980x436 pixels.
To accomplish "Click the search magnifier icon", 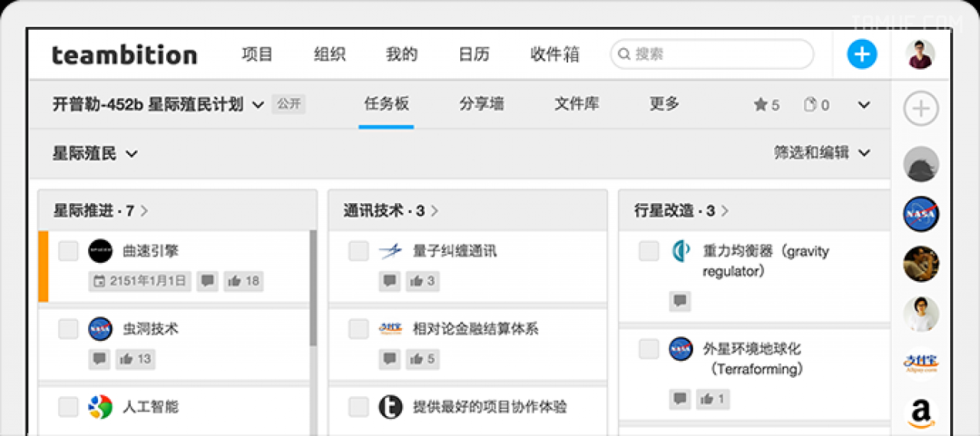I will coord(625,54).
